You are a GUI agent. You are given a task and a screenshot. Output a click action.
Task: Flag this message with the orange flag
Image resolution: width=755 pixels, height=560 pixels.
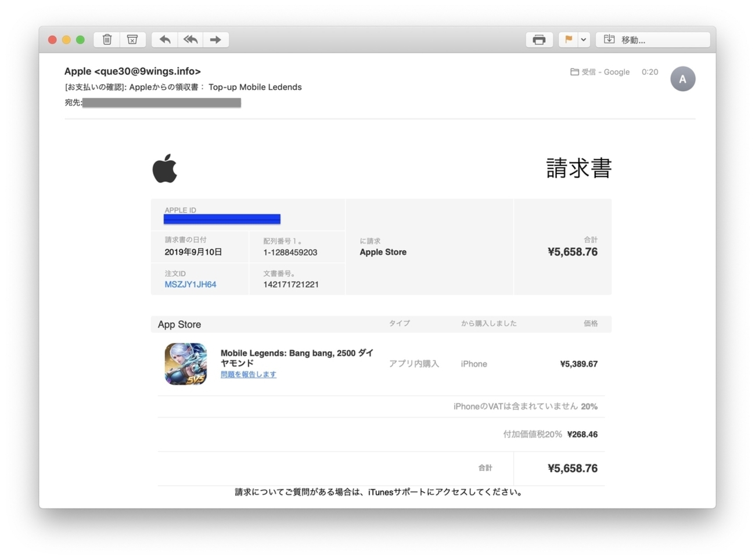tap(569, 39)
